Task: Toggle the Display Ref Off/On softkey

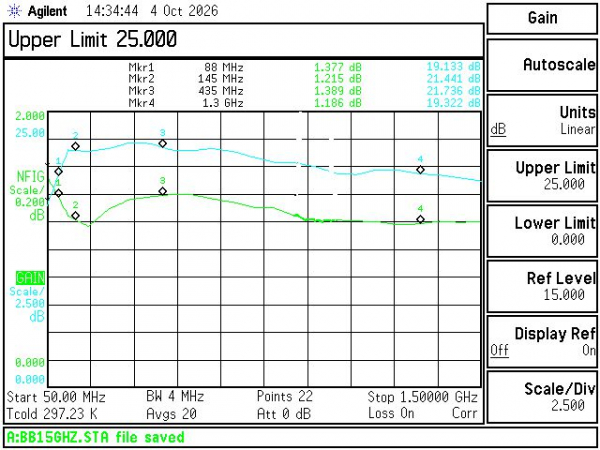Action: 542,341
